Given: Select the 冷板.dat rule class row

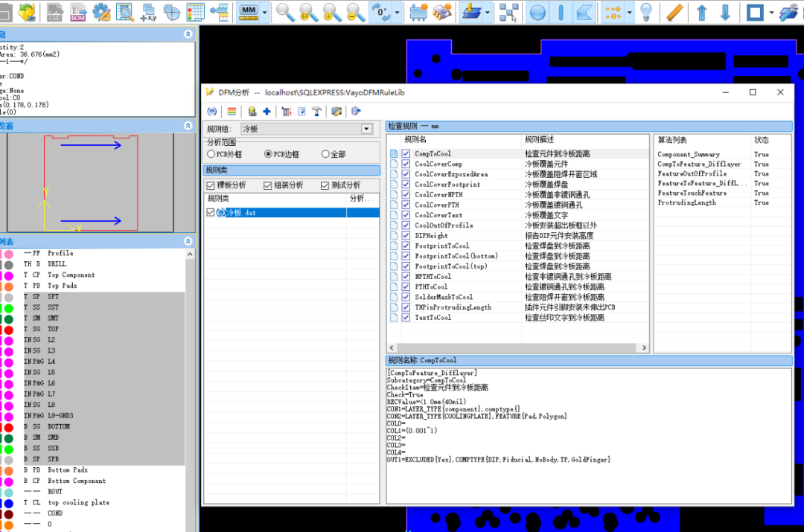Looking at the screenshot, I should pyautogui.click(x=292, y=212).
